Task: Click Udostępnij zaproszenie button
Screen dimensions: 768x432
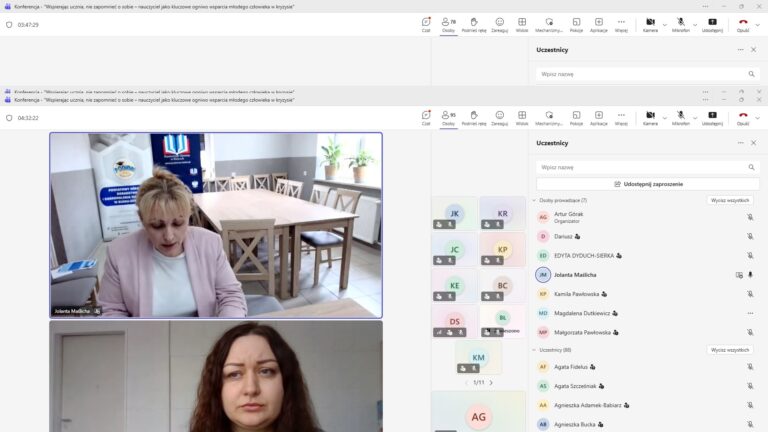Action: (x=648, y=184)
